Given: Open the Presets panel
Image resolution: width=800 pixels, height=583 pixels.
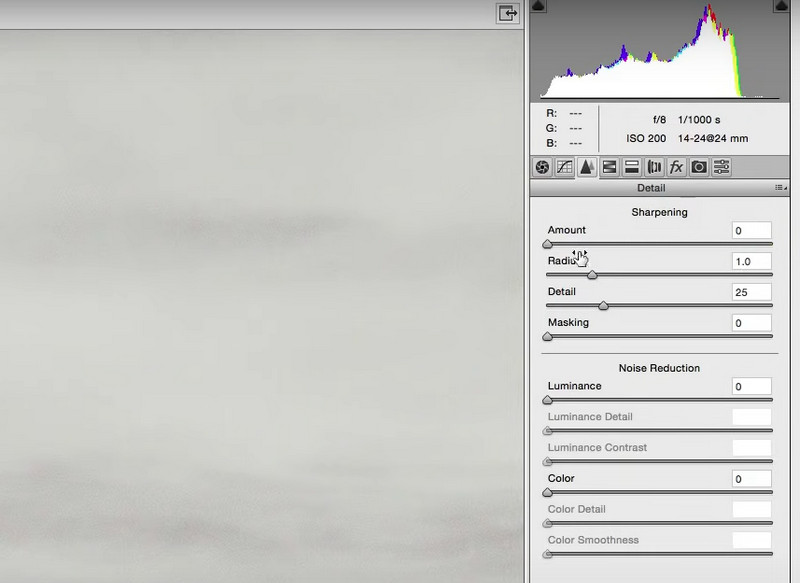Looking at the screenshot, I should [x=722, y=167].
